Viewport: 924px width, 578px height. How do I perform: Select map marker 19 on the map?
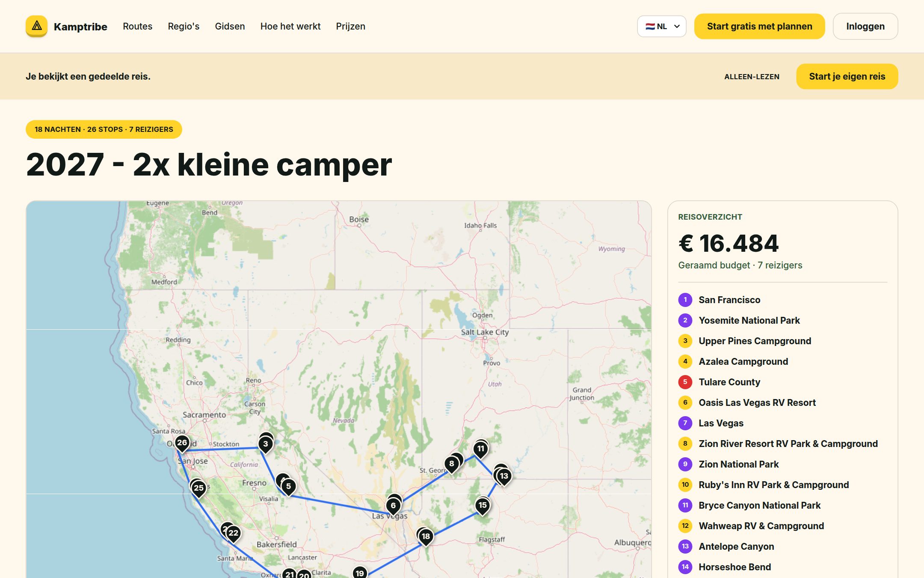pyautogui.click(x=360, y=572)
